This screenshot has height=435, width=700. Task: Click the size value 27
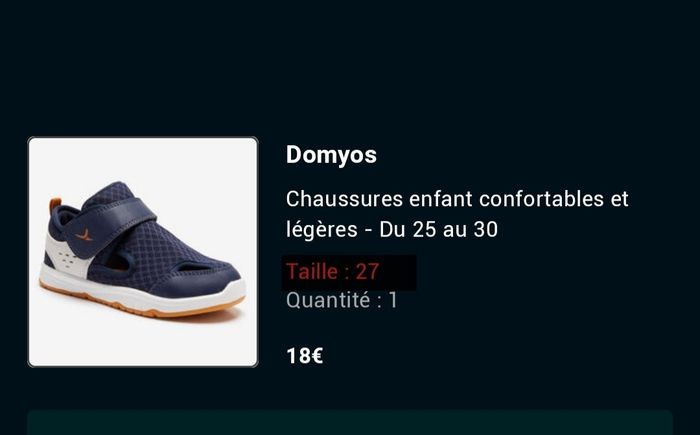coord(367,272)
